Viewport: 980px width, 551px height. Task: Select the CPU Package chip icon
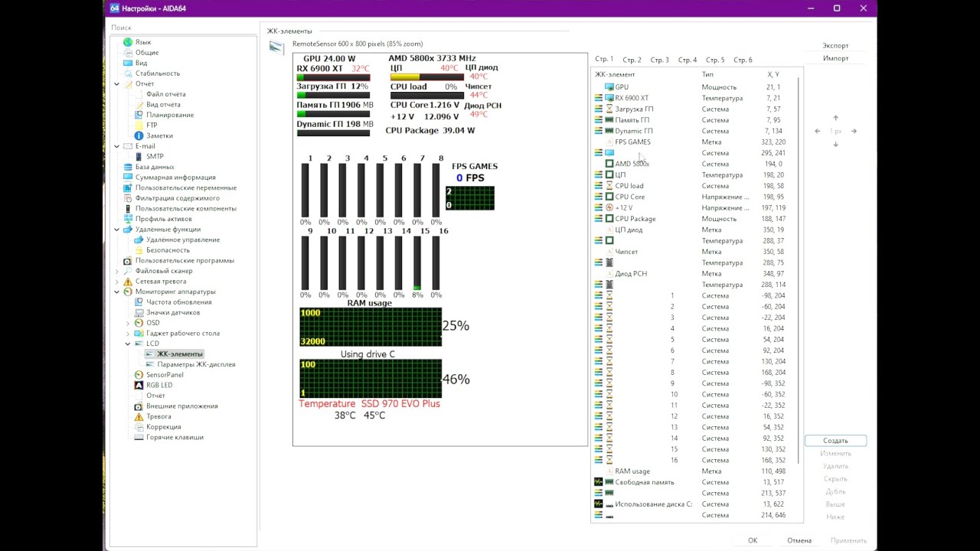(x=609, y=219)
